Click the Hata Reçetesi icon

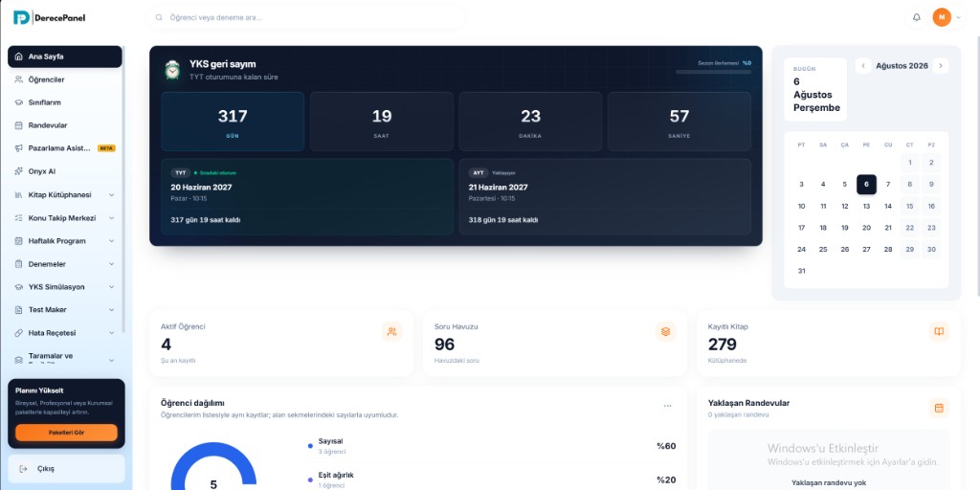click(x=19, y=333)
